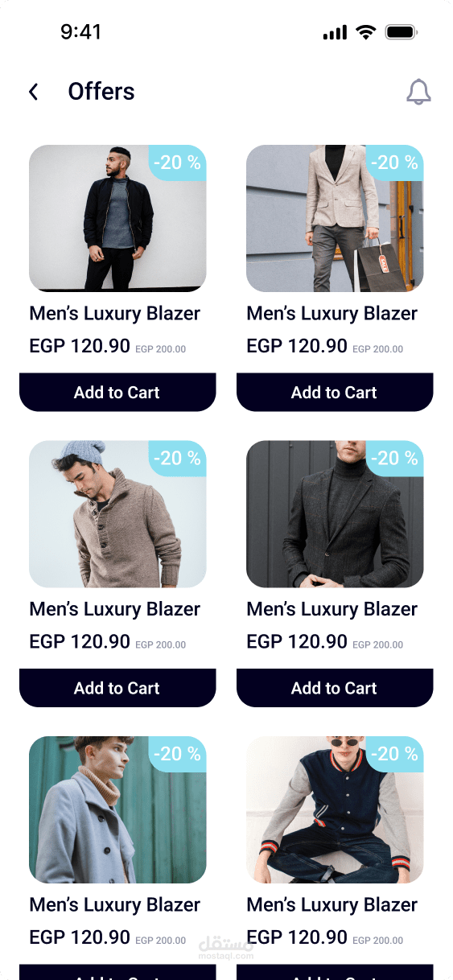Tap the -20 % badge on the bomber jacket
This screenshot has width=453, height=980.
pyautogui.click(x=178, y=163)
